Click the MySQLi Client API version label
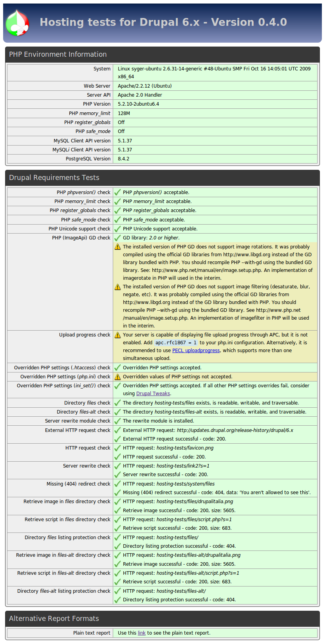325x644 pixels. pos(81,150)
